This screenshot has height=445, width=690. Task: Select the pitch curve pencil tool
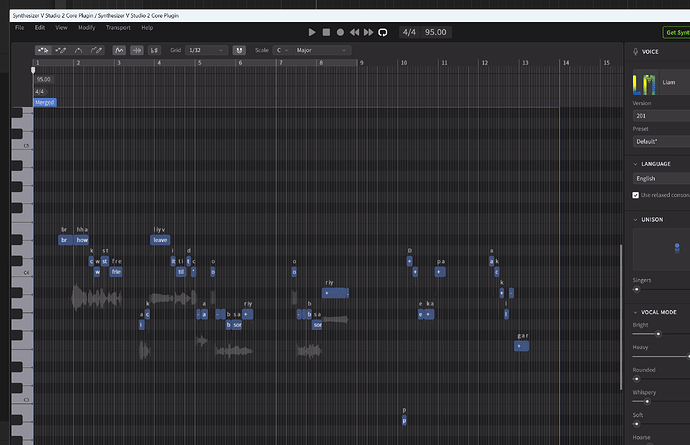coord(96,51)
